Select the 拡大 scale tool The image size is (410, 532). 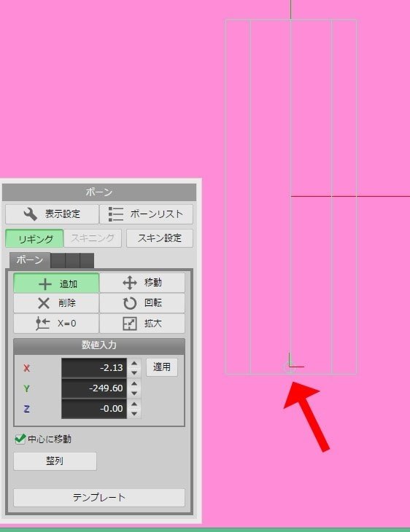[142, 324]
